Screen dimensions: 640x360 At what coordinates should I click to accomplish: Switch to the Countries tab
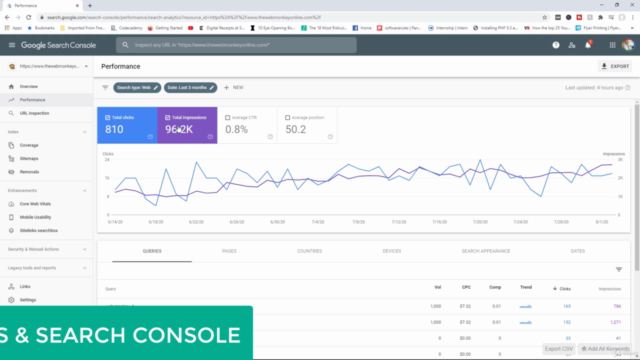click(309, 251)
